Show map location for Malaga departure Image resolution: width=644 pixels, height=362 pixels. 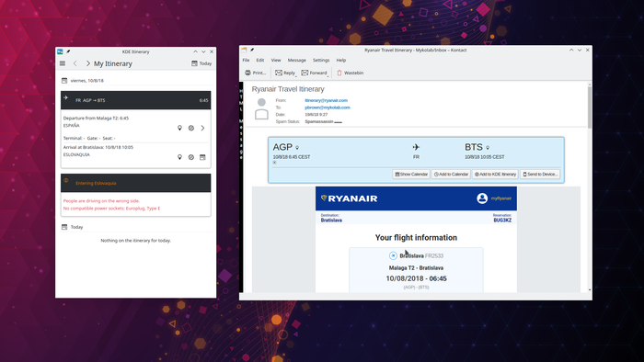179,128
